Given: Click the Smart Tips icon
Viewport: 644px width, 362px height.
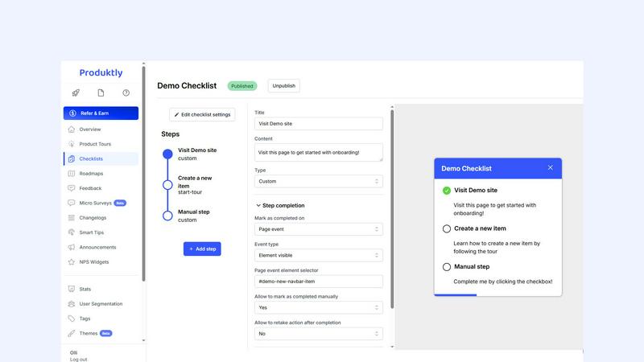Looking at the screenshot, I should pos(72,232).
